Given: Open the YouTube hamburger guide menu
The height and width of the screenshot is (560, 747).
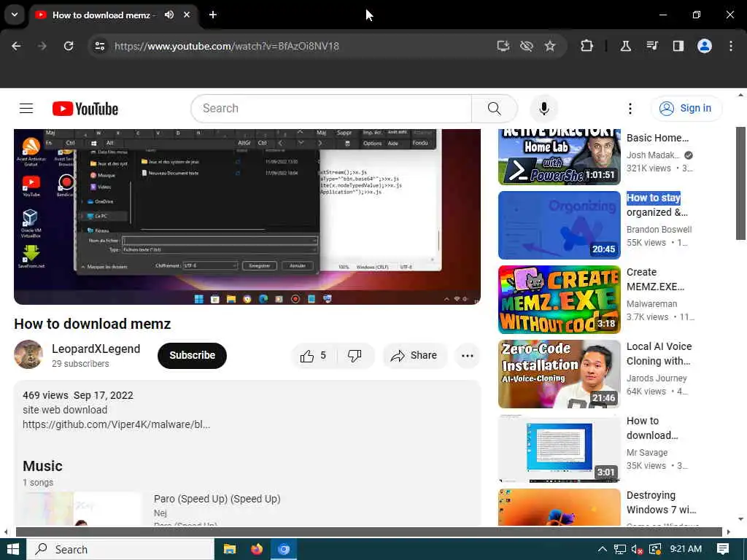Looking at the screenshot, I should 26,109.
